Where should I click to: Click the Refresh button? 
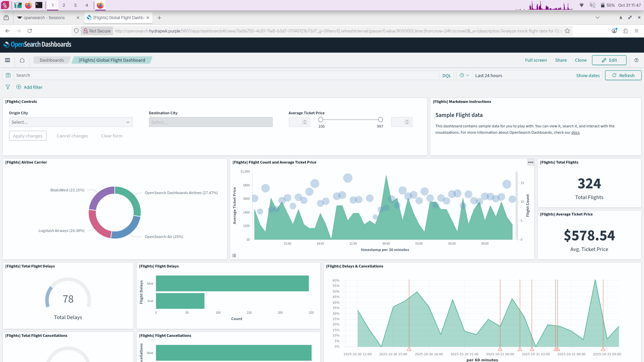tap(623, 75)
